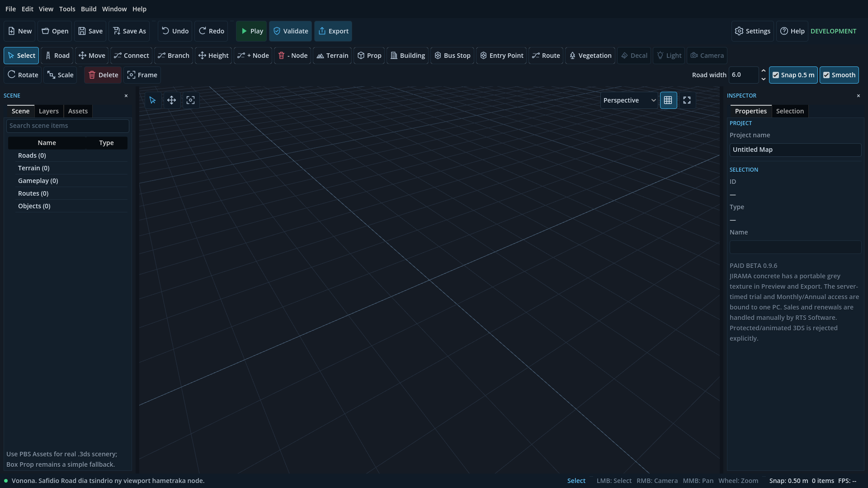The width and height of the screenshot is (868, 488).
Task: Click the + Node tool
Action: pos(253,56)
